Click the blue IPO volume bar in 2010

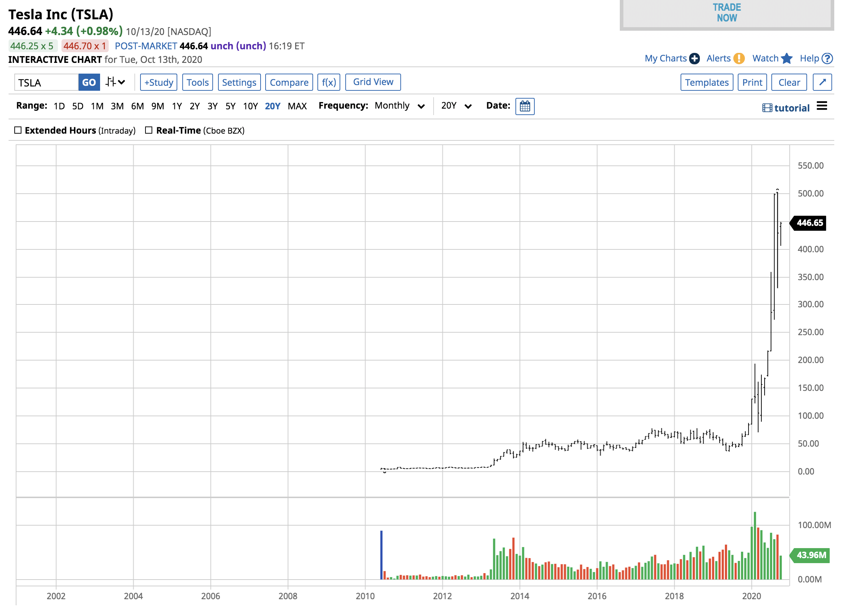point(381,555)
